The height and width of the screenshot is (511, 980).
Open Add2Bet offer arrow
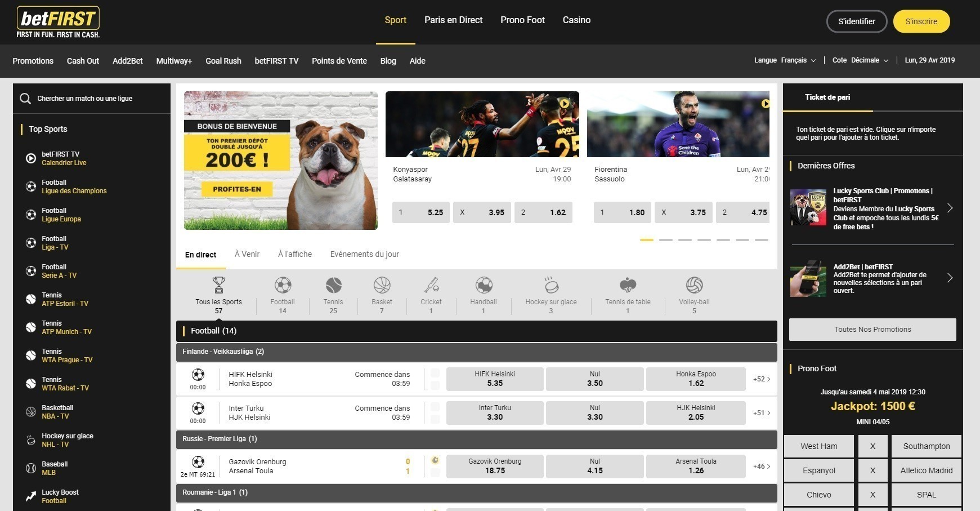coord(950,278)
